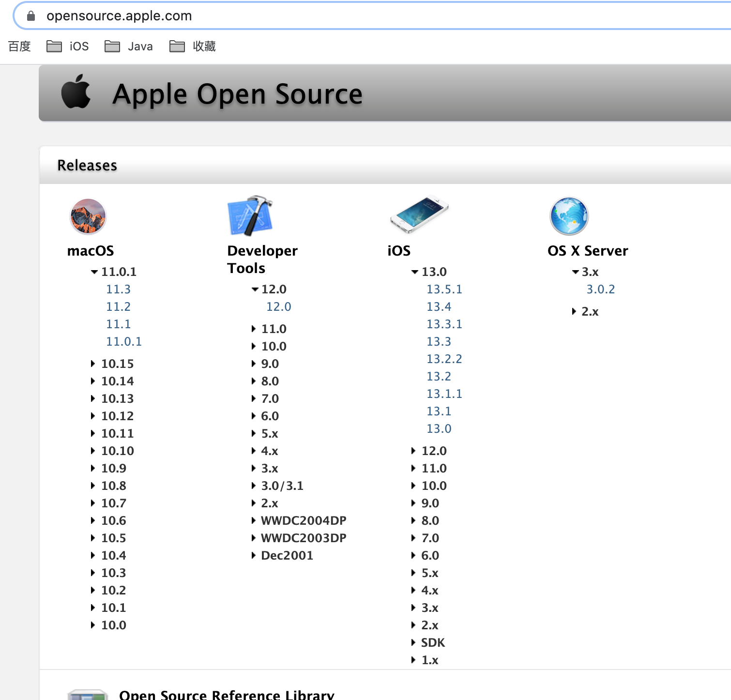The image size is (731, 700).
Task: Open iOS 13.2.2 release link
Action: tap(444, 359)
